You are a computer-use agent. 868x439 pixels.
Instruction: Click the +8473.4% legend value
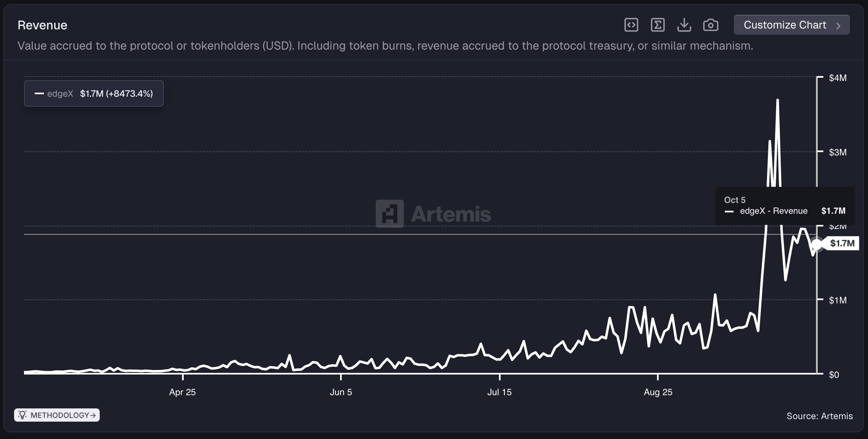129,93
